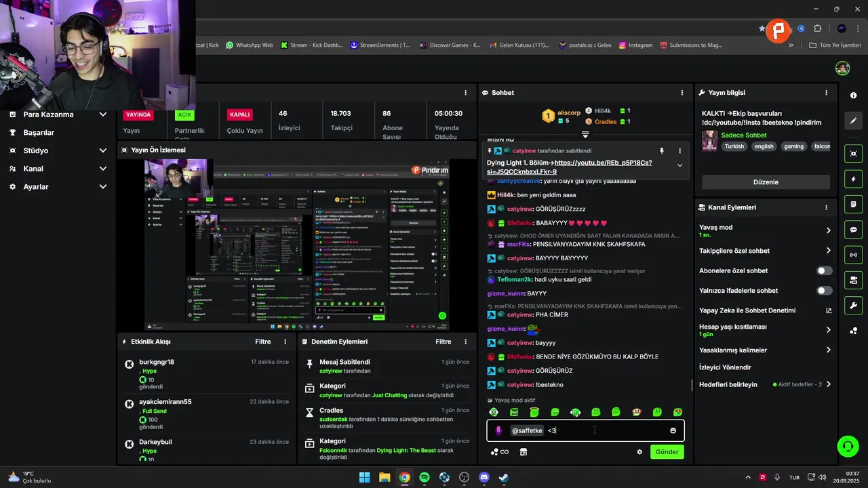Open Hesap yaşı kısıtlaması options arrow
The width and height of the screenshot is (868, 488).
coord(828,330)
